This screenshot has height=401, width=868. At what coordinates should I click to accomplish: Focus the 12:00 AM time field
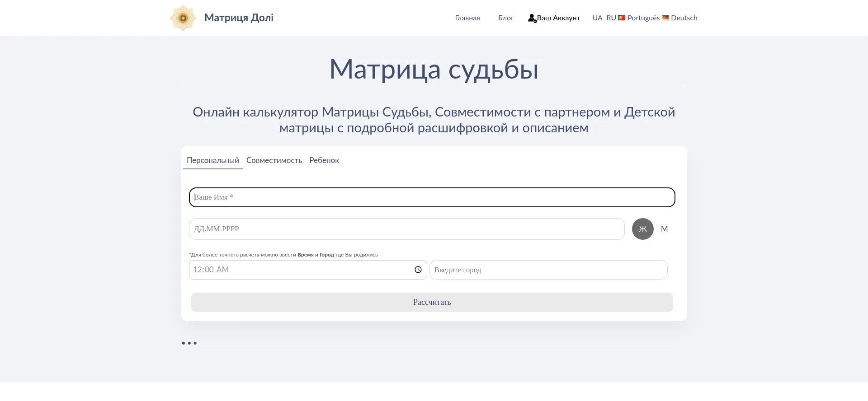coord(308,270)
